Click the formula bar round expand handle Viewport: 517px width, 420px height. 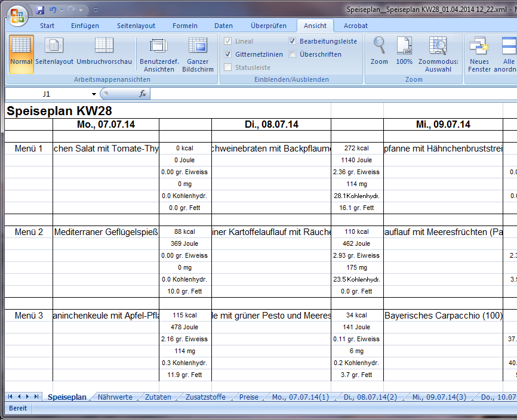point(106,94)
